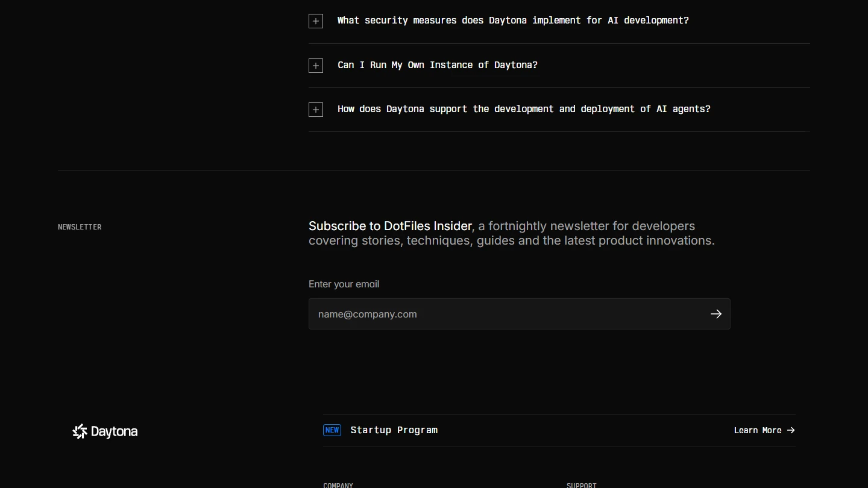
Task: Click the newsletter email input field
Action: [506, 314]
